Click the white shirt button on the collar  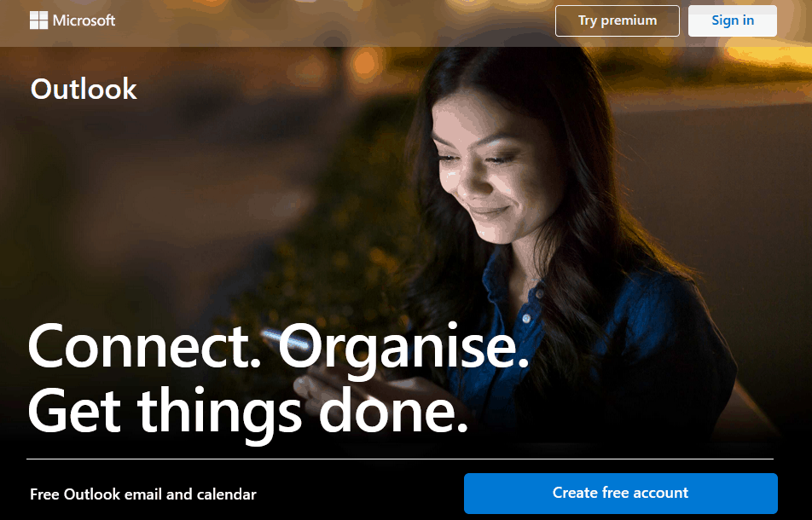526,318
